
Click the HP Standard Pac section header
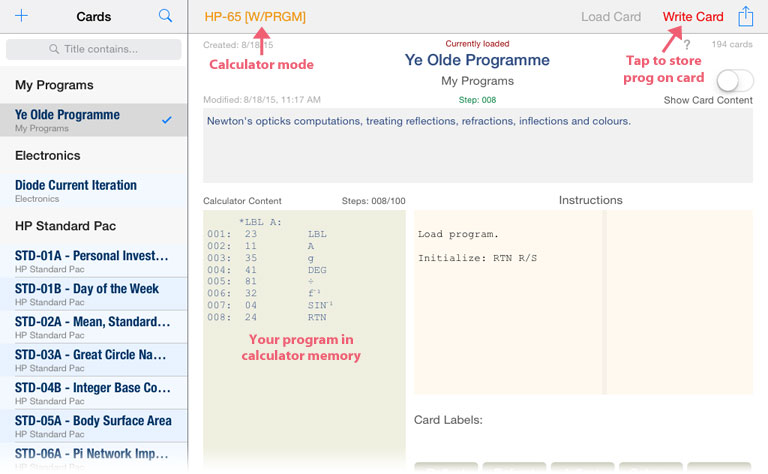coord(65,226)
